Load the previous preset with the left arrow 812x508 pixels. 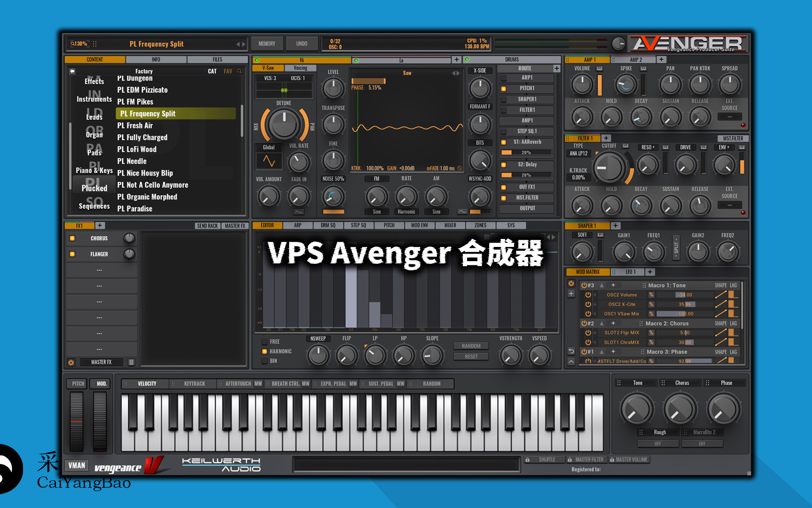238,44
